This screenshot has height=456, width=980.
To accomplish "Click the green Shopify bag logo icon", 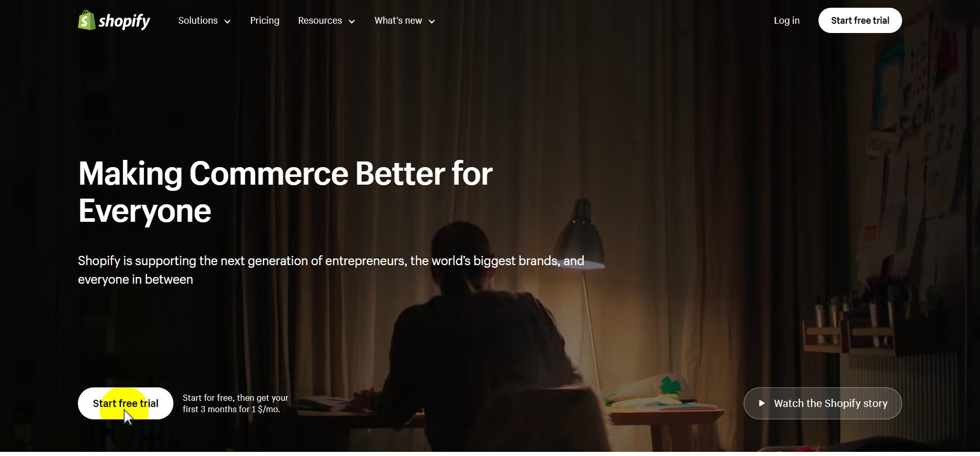I will (86, 21).
